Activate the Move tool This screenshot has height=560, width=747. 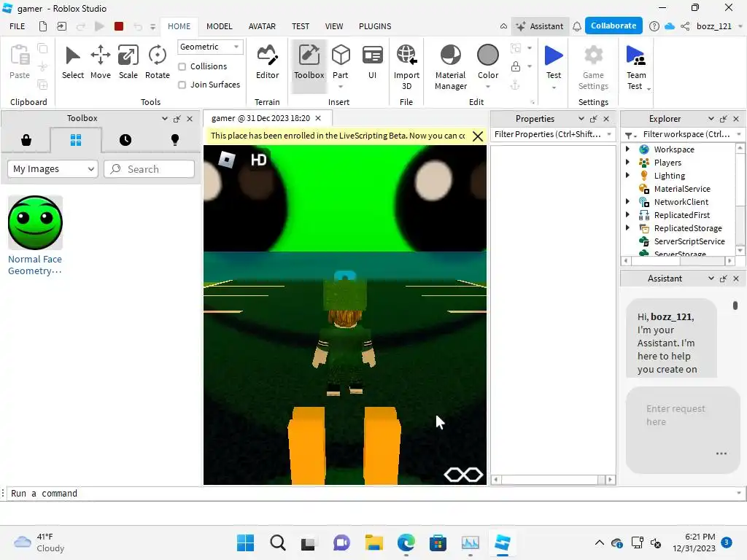click(100, 63)
